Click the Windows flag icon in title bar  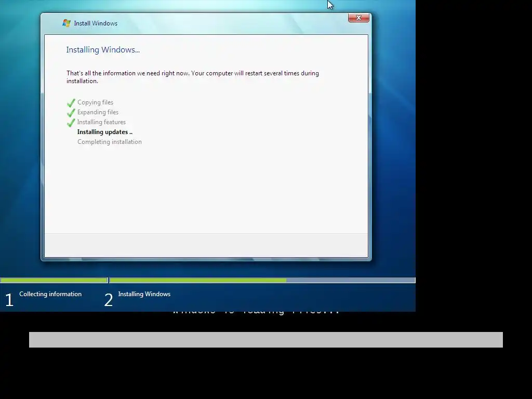pyautogui.click(x=66, y=23)
